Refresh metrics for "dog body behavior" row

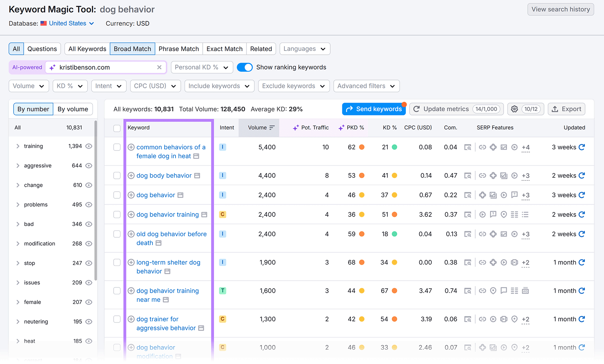click(x=582, y=175)
